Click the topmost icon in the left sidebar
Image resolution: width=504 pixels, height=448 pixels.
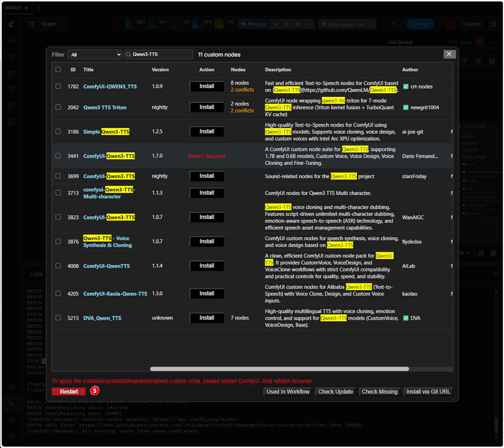tap(11, 40)
